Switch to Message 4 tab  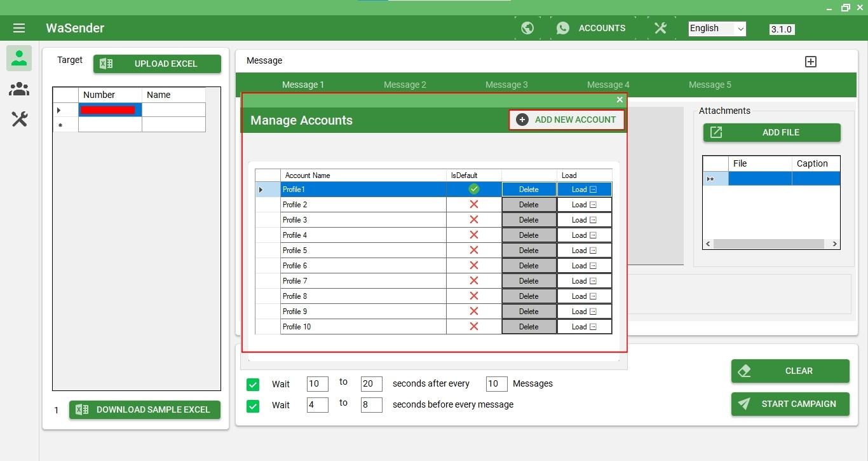608,85
